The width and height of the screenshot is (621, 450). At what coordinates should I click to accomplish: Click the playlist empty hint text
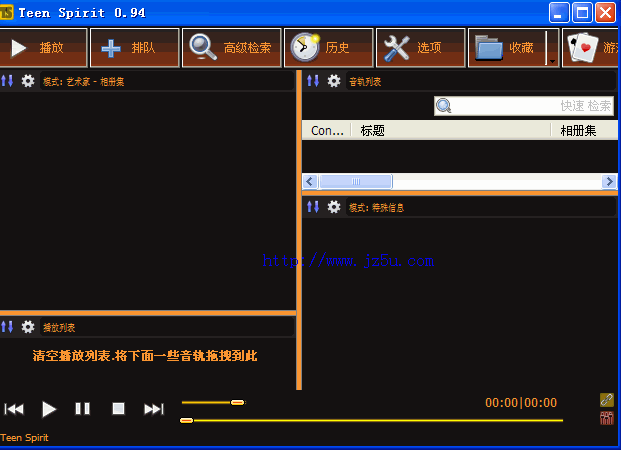tap(145, 356)
